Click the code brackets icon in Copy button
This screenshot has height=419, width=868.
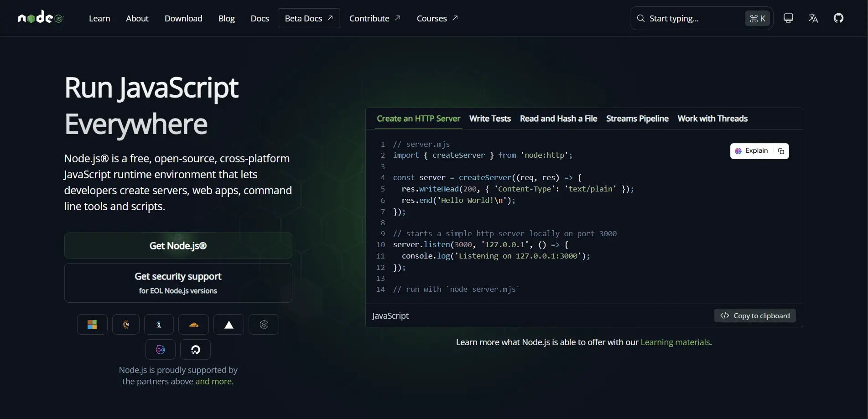(x=724, y=316)
